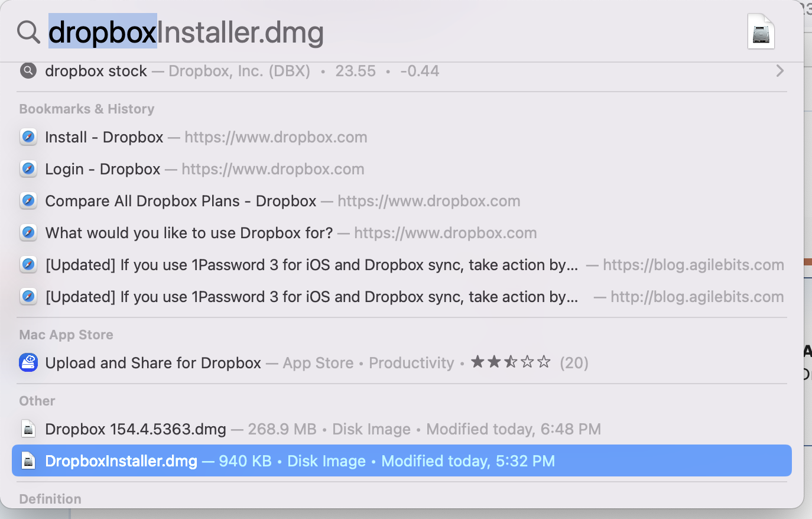This screenshot has height=519, width=812.
Task: Click the Other section header
Action: pyautogui.click(x=37, y=401)
